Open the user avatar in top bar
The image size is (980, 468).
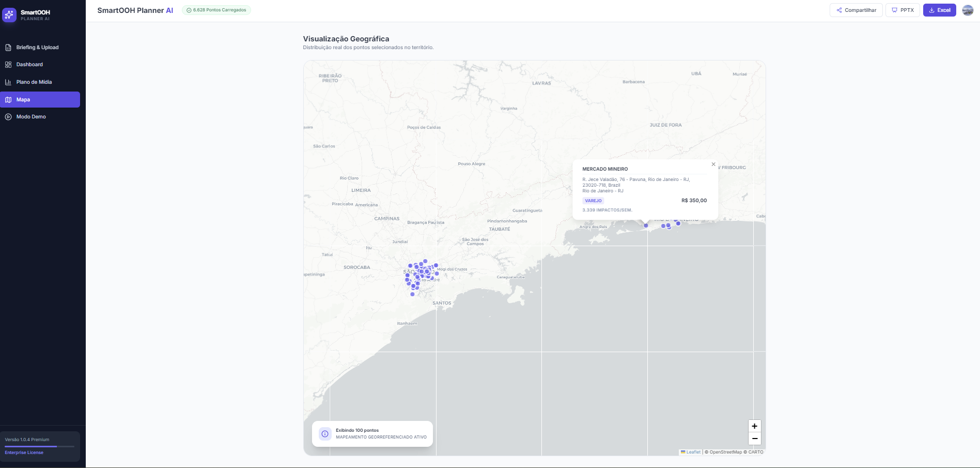coord(968,10)
